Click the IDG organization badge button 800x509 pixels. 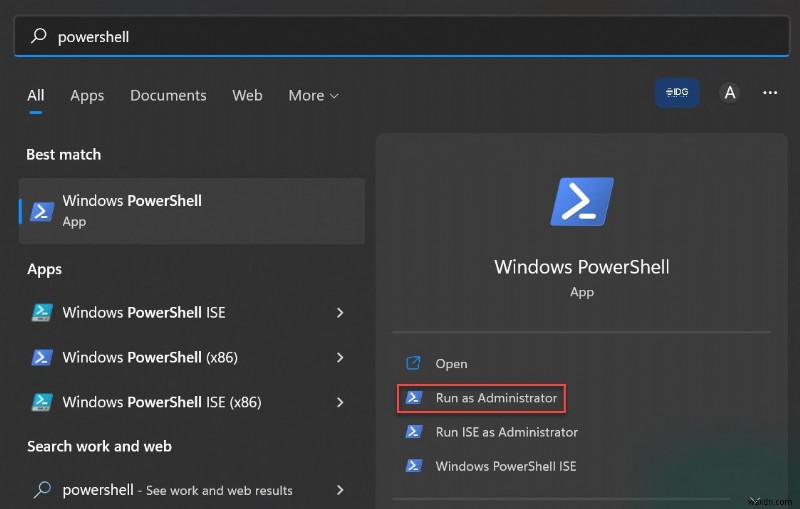click(677, 92)
